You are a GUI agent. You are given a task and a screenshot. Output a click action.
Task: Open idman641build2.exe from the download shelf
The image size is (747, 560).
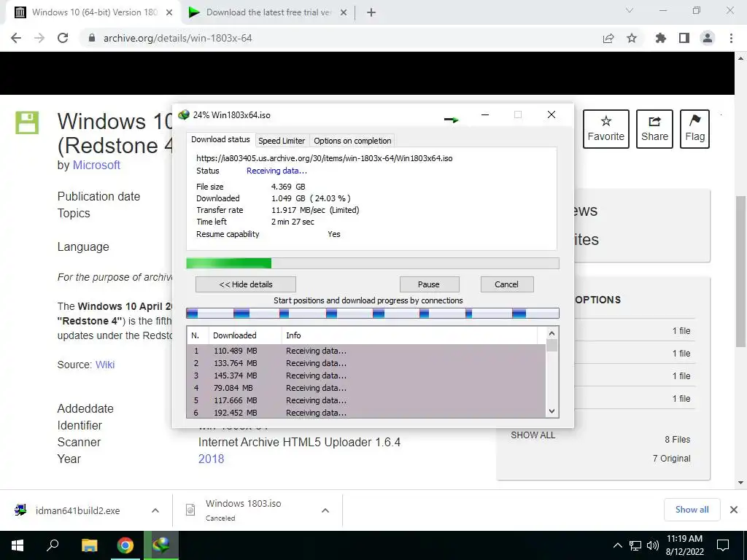coord(76,510)
